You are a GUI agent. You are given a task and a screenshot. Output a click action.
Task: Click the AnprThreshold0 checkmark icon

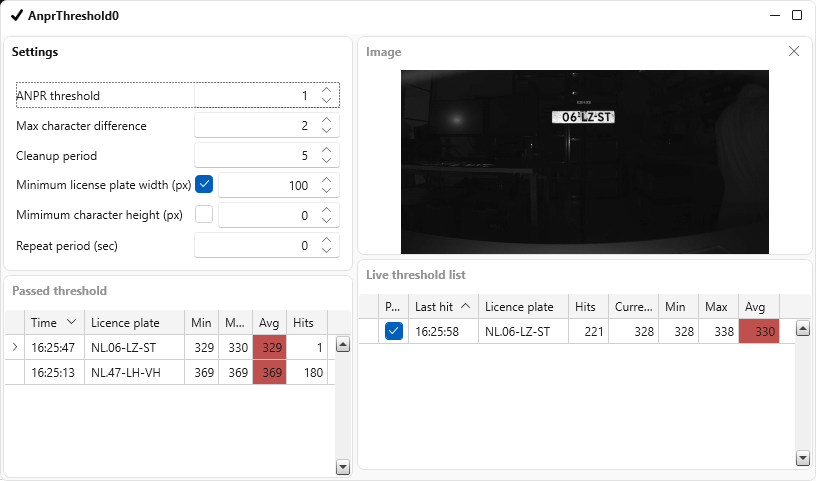pos(17,16)
